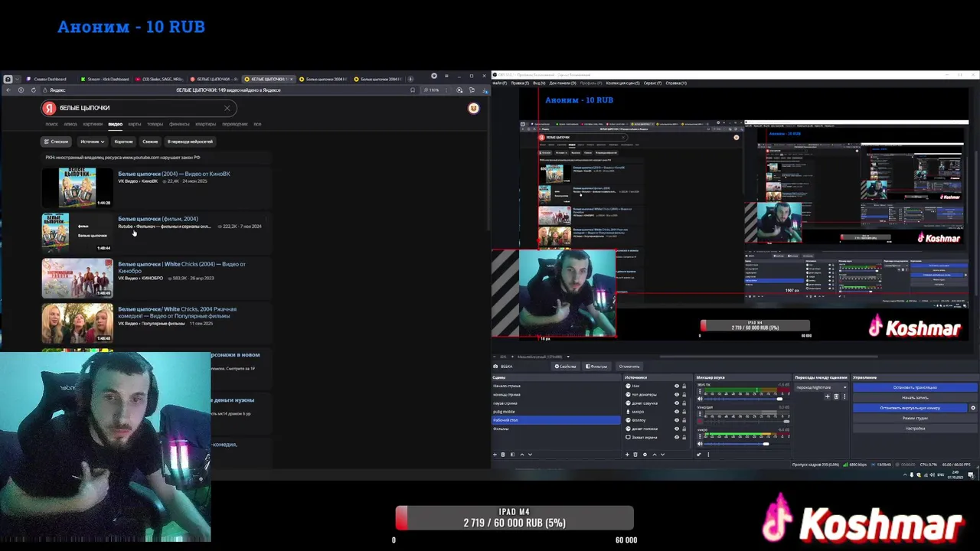Open ЗВУК ПК mixer options menu
980x551 pixels.
700,391
